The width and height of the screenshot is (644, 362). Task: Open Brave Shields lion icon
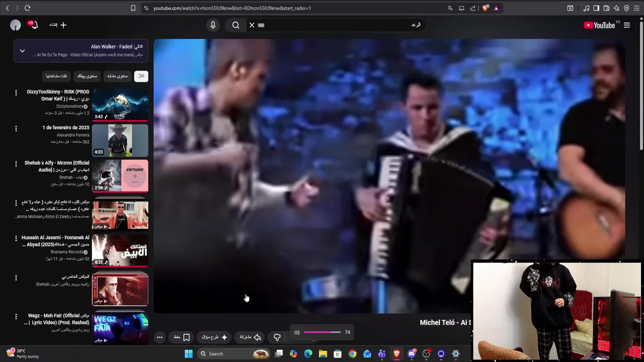tap(486, 8)
